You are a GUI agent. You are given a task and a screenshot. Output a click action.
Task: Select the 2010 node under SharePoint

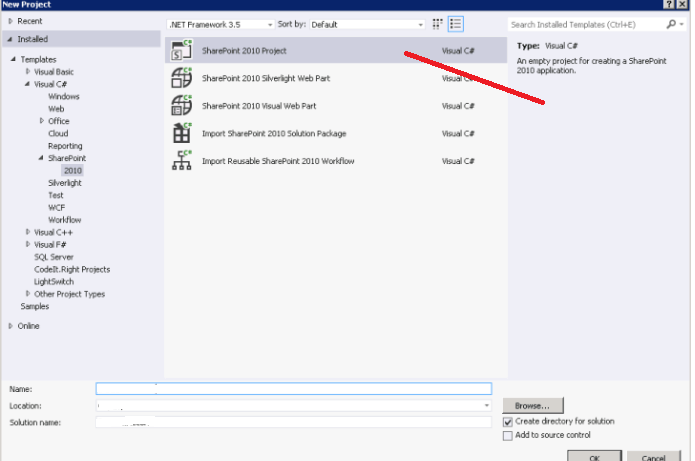(x=73, y=171)
